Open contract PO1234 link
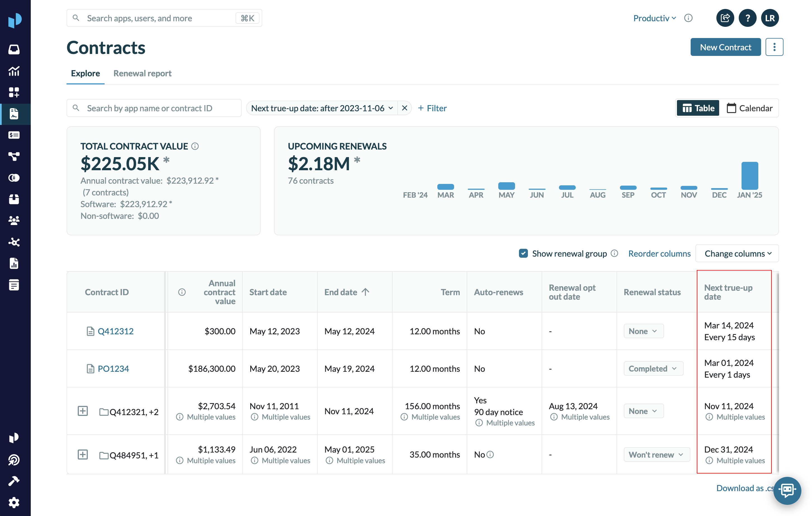 pos(113,369)
